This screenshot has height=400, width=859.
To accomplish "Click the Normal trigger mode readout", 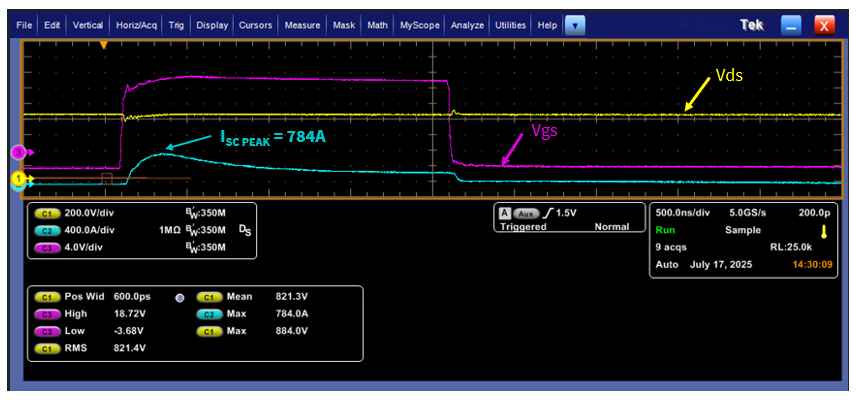I will [x=611, y=226].
